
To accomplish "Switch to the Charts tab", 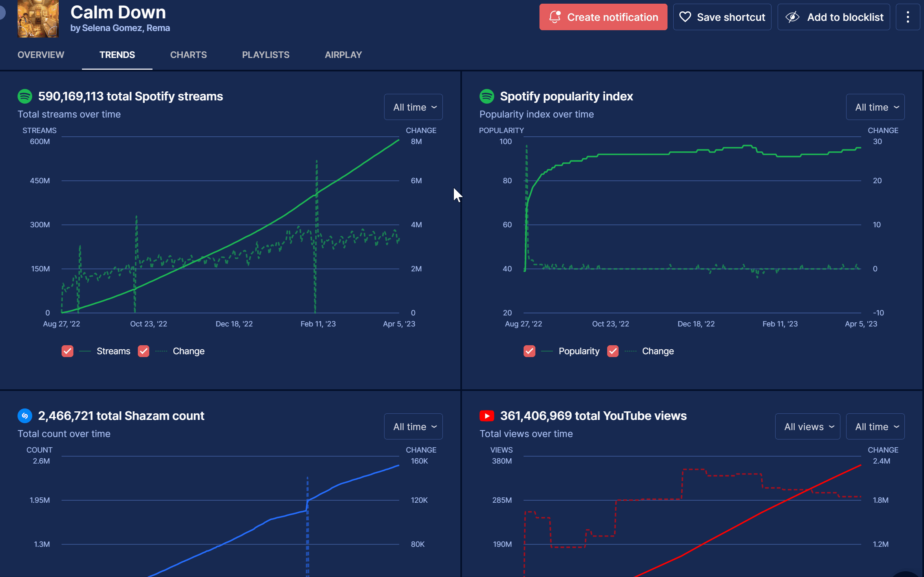I will click(188, 55).
